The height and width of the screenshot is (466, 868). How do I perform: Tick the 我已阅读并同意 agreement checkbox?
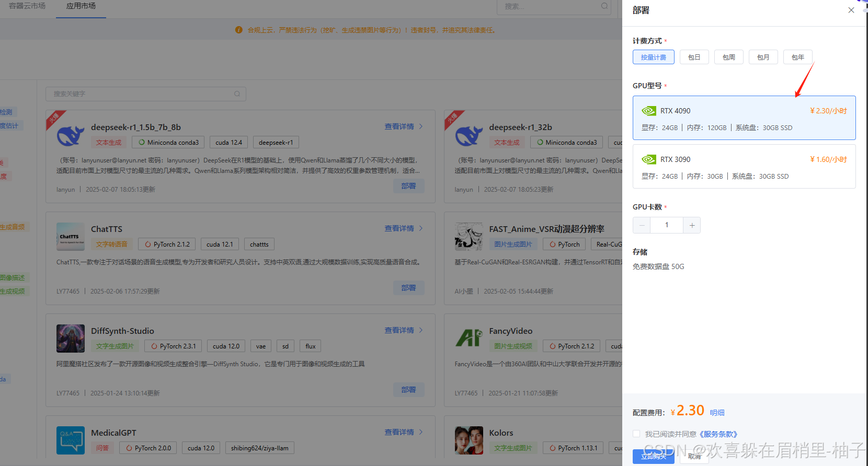click(x=636, y=434)
